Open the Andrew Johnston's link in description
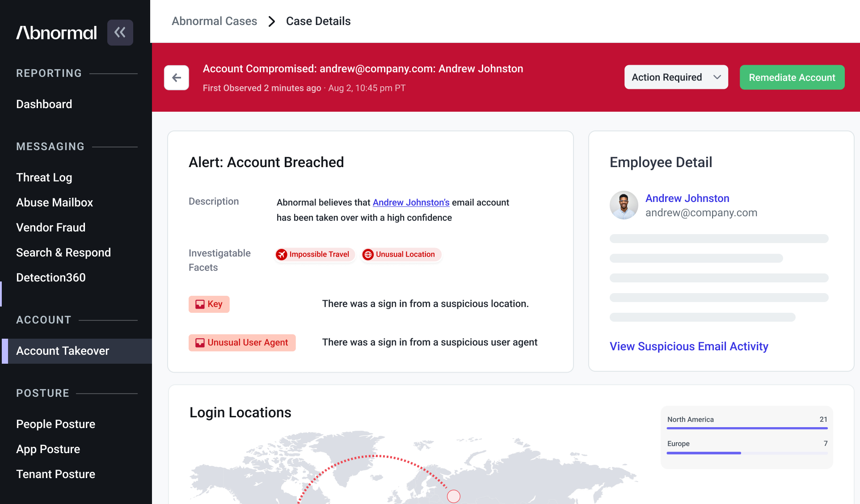 [411, 202]
